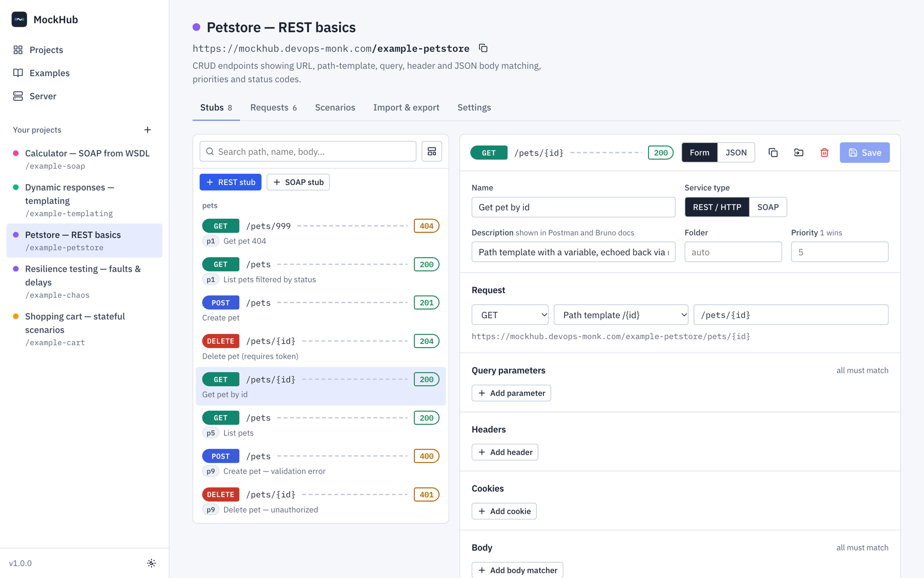This screenshot has width=924, height=578.
Task: Duplicate the current stub via copy icon
Action: 773,153
